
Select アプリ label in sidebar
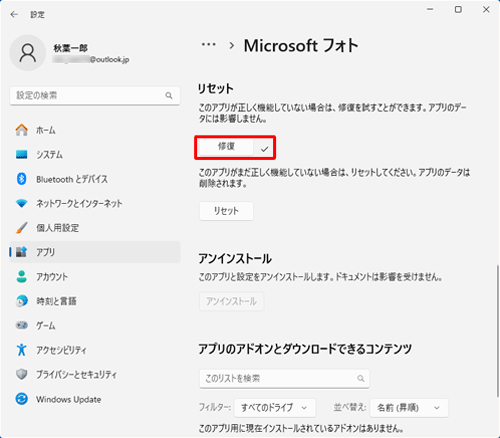click(45, 252)
